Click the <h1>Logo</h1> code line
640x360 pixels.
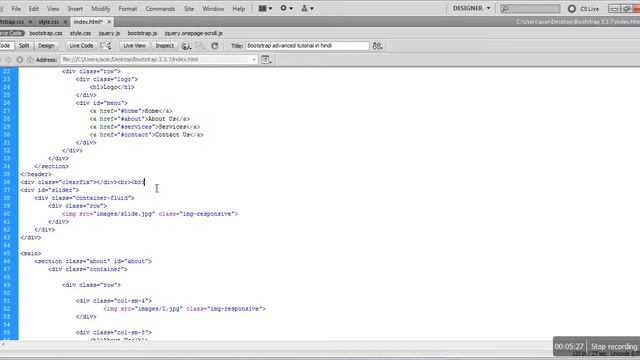click(112, 87)
